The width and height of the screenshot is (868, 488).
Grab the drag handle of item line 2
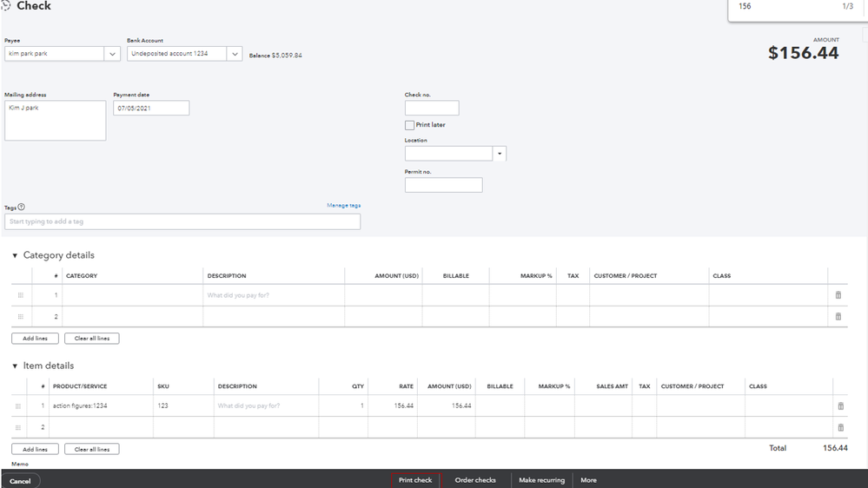click(17, 427)
